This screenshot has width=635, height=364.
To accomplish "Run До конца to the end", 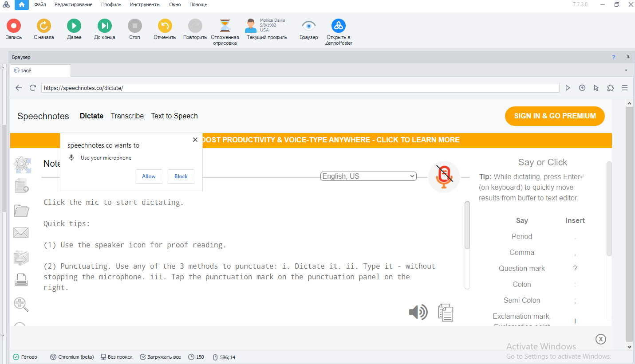I will click(105, 26).
